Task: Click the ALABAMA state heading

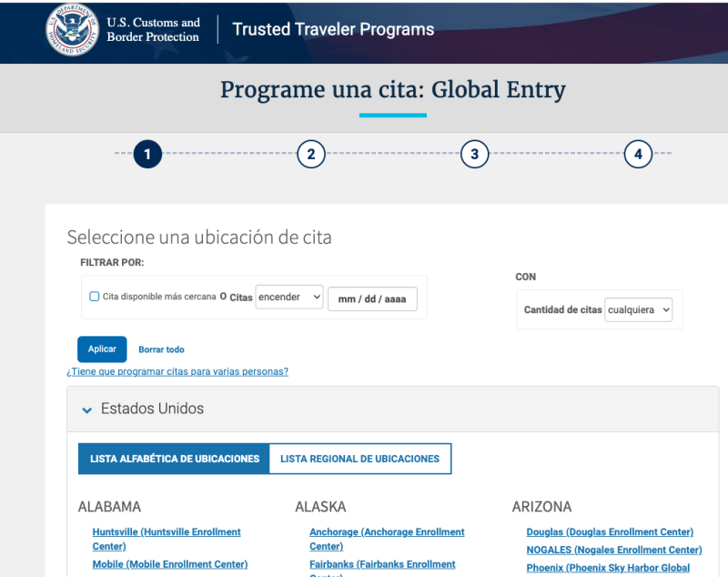Action: [x=109, y=506]
